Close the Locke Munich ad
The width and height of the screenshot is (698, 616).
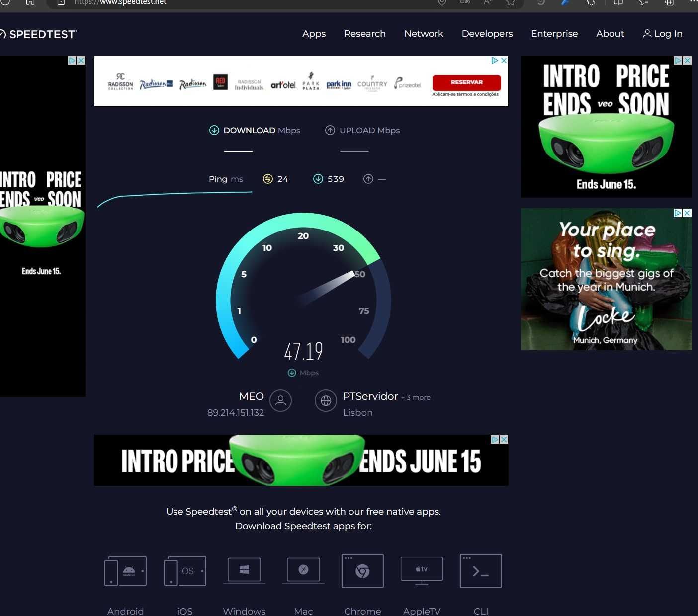point(687,213)
